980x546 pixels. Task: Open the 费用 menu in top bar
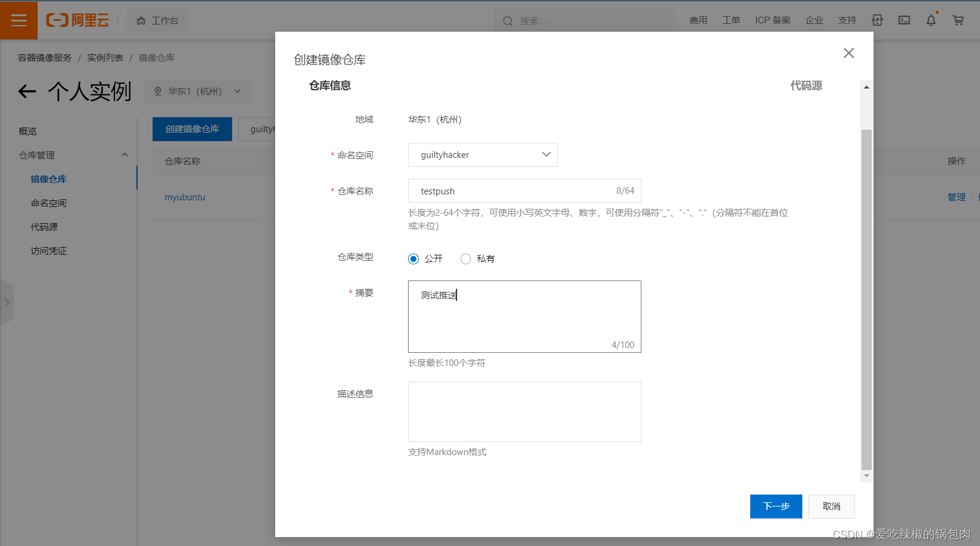tap(698, 20)
